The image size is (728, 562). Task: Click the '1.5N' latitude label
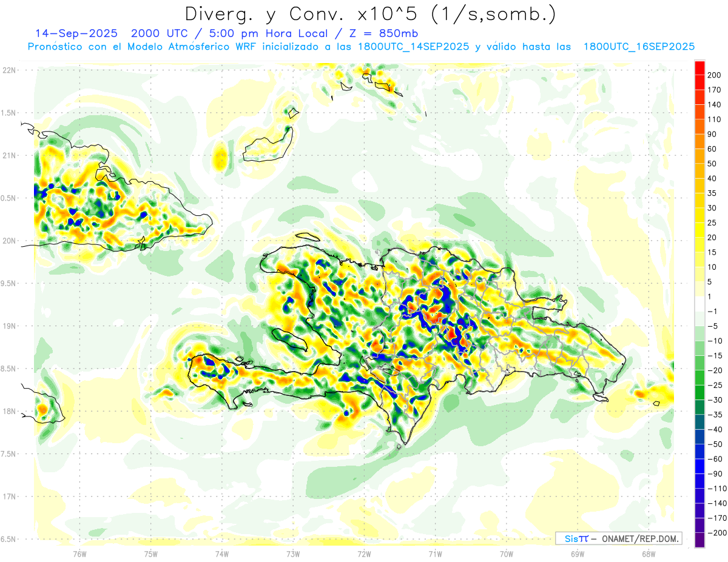9,113
